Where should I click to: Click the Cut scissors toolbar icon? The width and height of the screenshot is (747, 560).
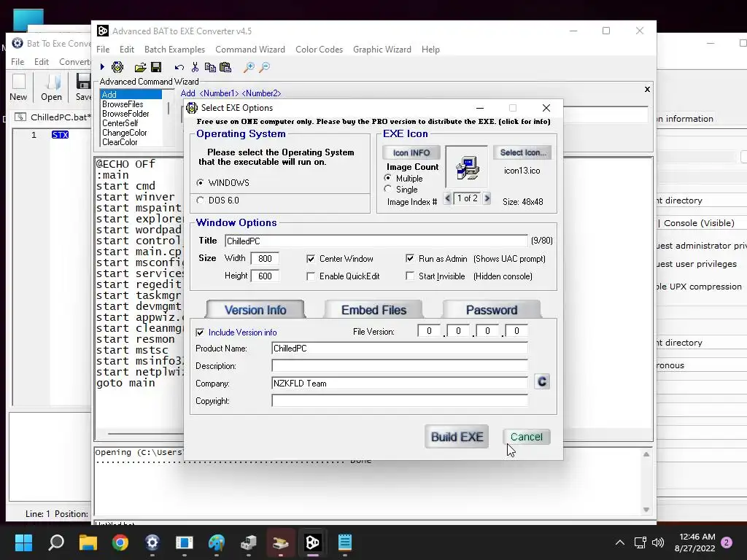(x=195, y=67)
